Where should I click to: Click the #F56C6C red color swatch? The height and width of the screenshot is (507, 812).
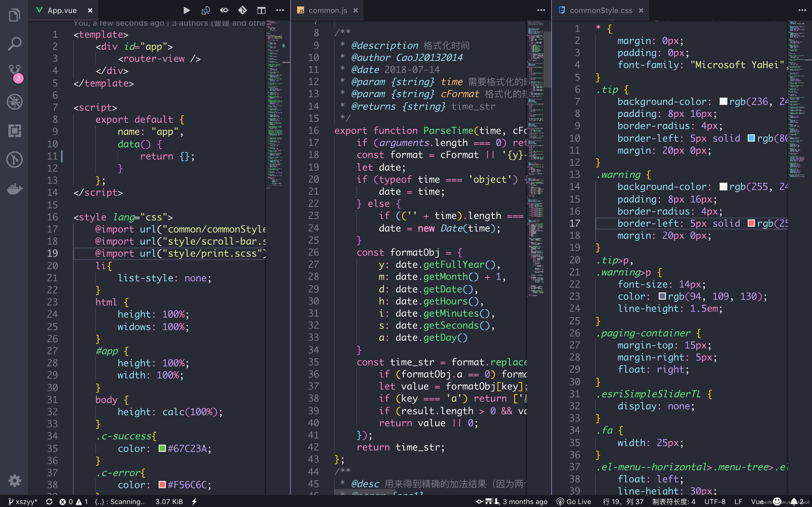pyautogui.click(x=162, y=485)
